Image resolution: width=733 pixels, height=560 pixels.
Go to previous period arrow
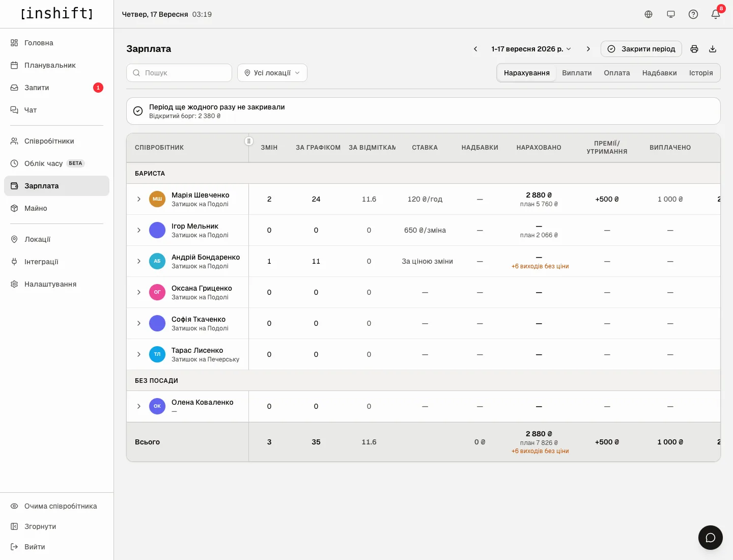click(475, 49)
